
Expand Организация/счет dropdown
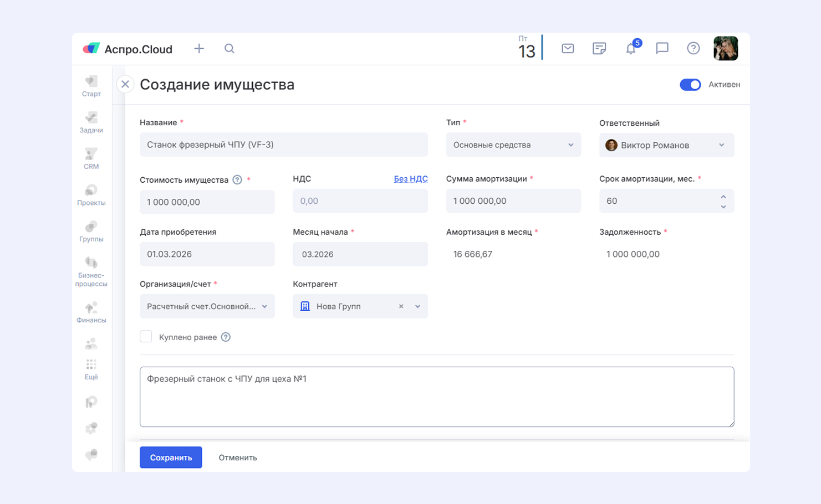(207, 306)
